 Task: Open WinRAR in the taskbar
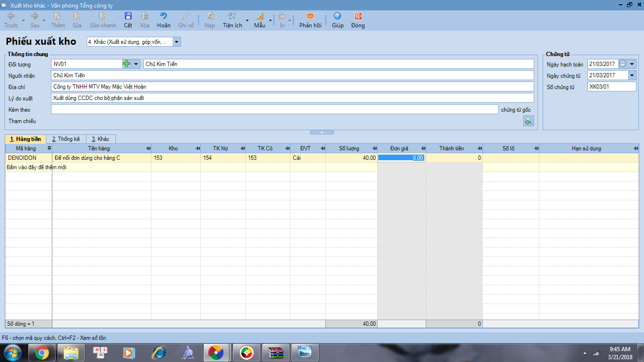276,353
